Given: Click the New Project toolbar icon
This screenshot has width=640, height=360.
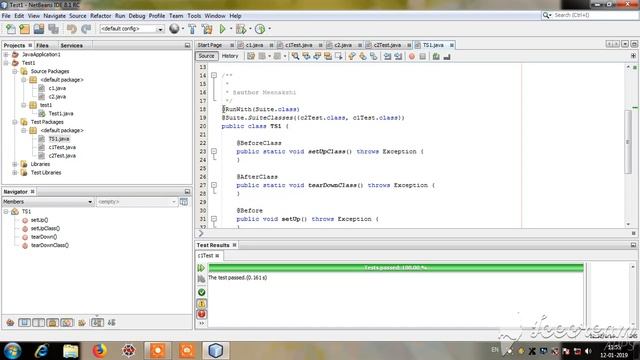Looking at the screenshot, I should [24, 29].
